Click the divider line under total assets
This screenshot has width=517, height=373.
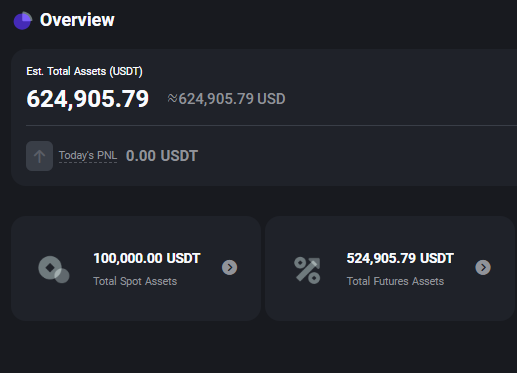point(271,126)
